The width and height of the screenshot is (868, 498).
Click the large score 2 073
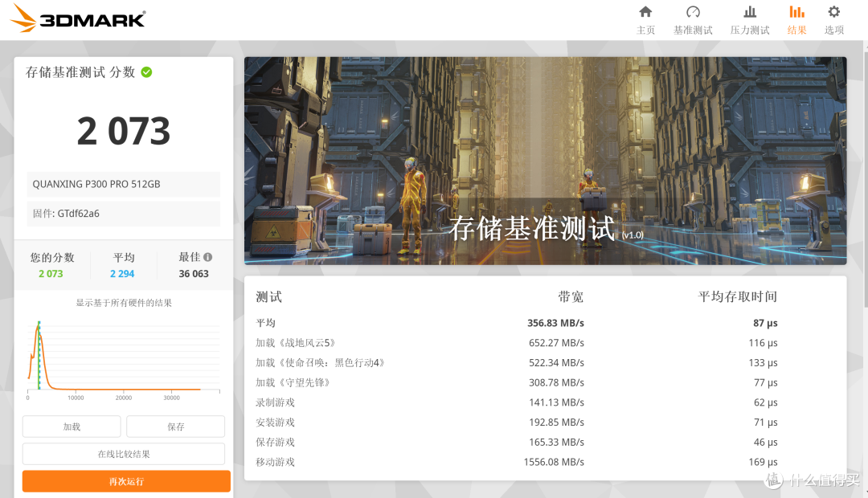pos(124,131)
